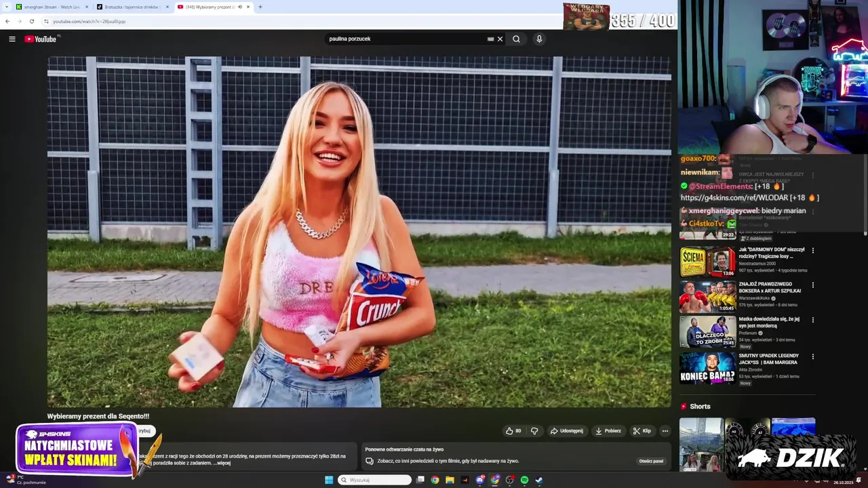Open SMUTNY UPADEK LEGENDY video title

coord(769,359)
